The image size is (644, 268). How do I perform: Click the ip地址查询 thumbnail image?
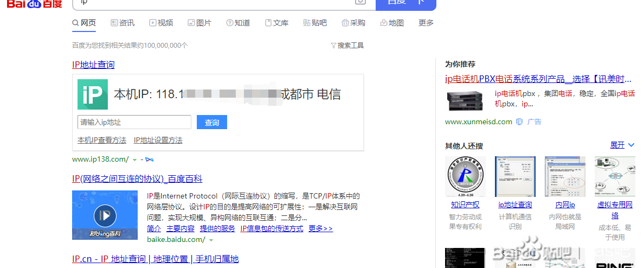click(515, 177)
